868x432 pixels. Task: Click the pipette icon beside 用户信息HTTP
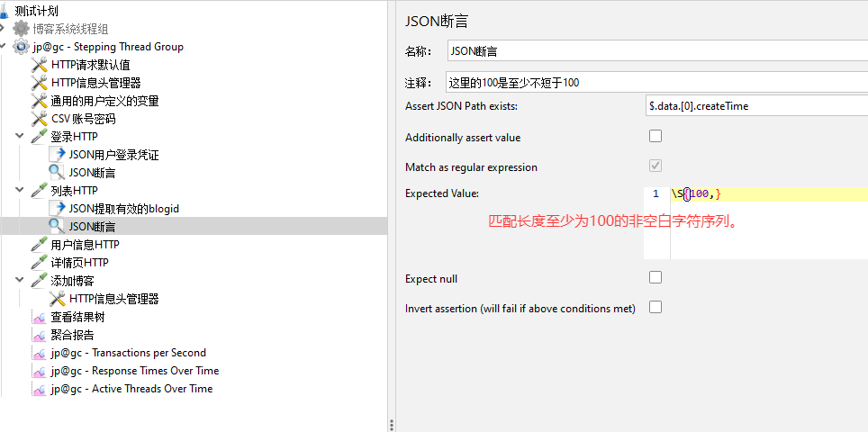[x=40, y=245]
